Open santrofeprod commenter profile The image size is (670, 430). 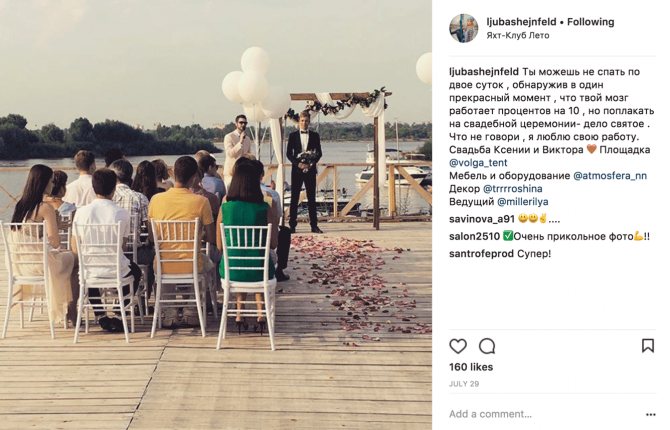pos(482,254)
